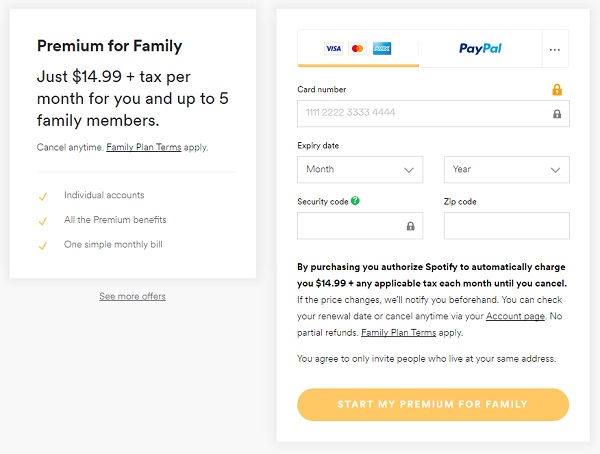Click the orange secure lock icon

[557, 90]
